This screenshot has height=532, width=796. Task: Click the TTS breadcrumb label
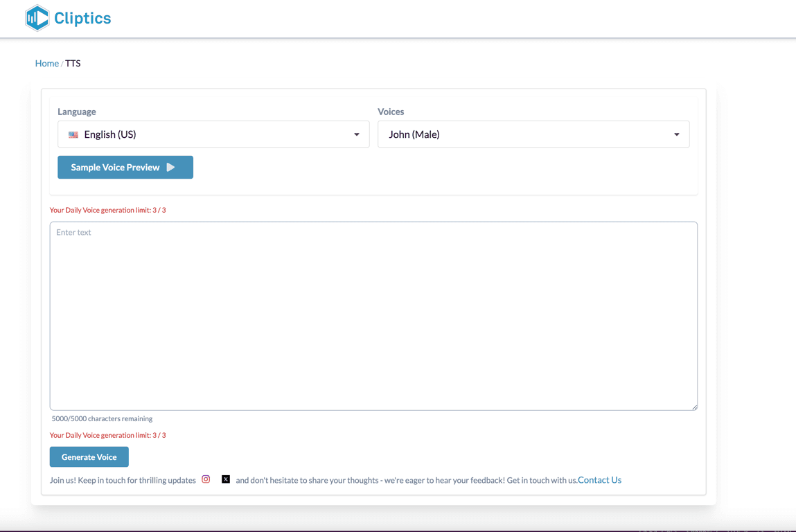coord(73,63)
